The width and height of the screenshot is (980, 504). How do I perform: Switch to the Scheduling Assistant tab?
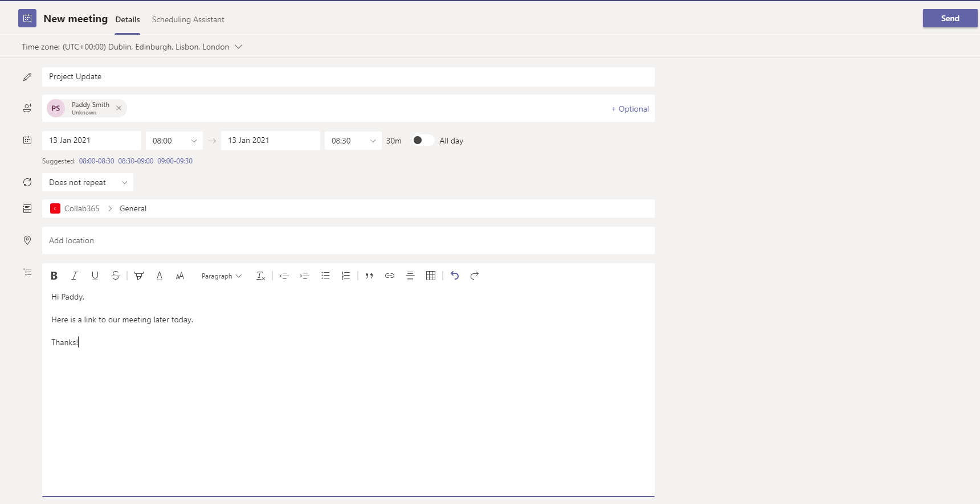tap(188, 19)
